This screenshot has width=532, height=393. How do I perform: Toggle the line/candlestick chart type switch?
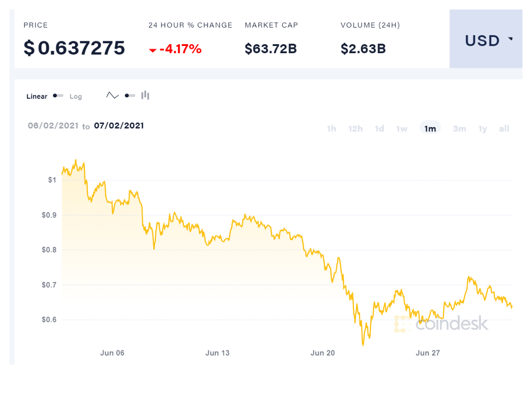point(130,95)
